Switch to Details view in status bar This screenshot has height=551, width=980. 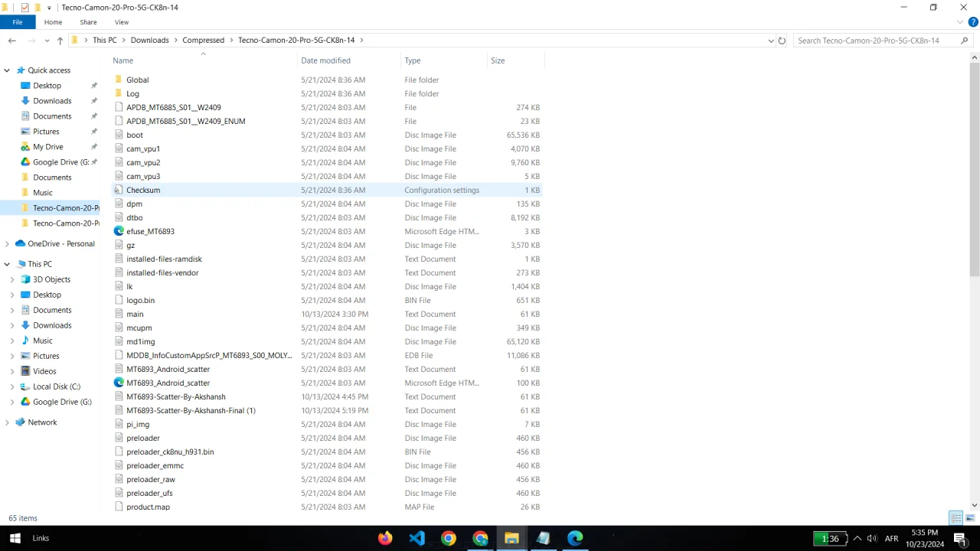(x=956, y=518)
